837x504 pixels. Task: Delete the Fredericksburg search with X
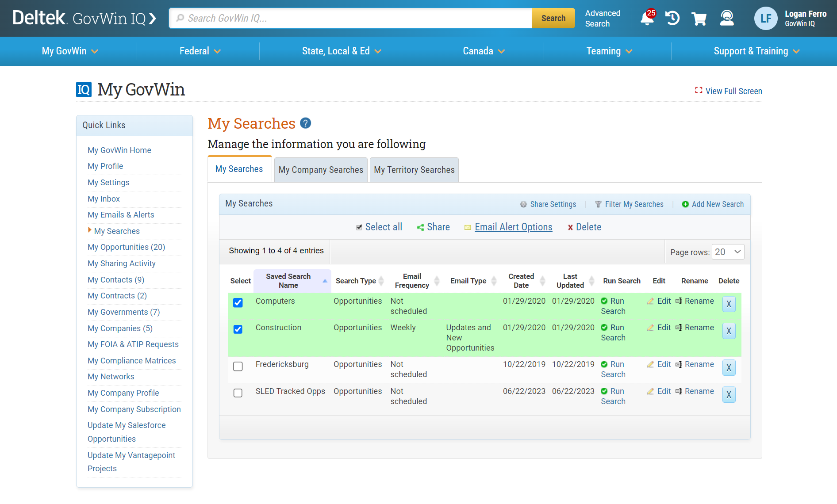tap(729, 368)
